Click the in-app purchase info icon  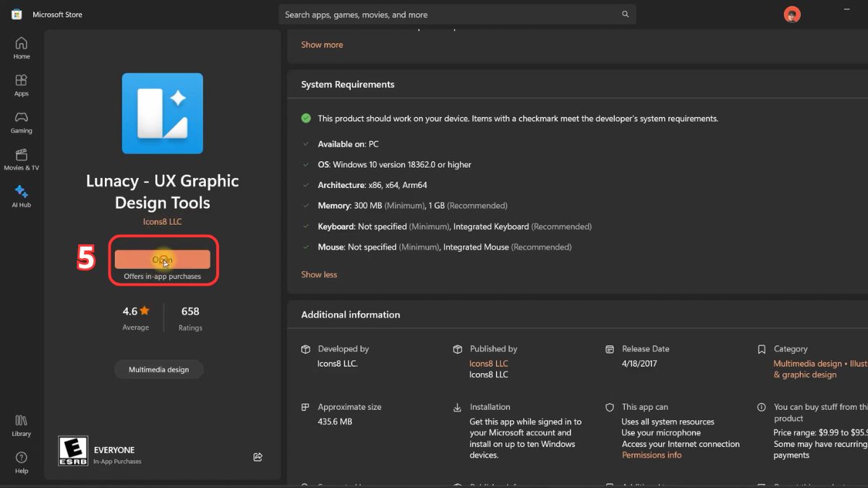click(x=761, y=407)
